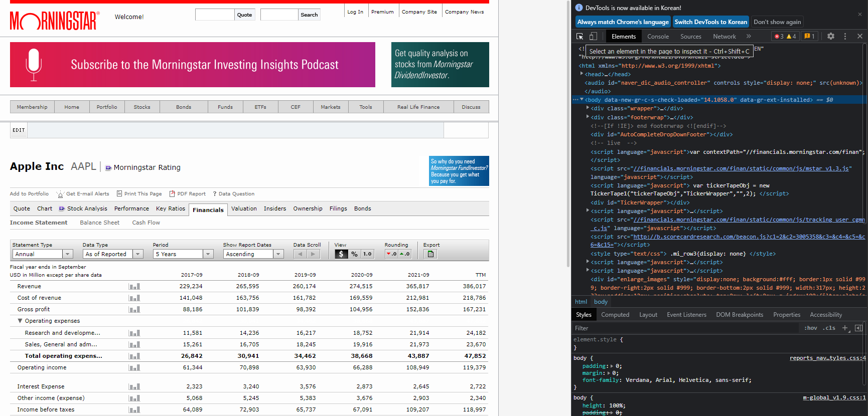Image resolution: width=868 pixels, height=416 pixels.
Task: Switch view to percentage values
Action: (x=354, y=254)
